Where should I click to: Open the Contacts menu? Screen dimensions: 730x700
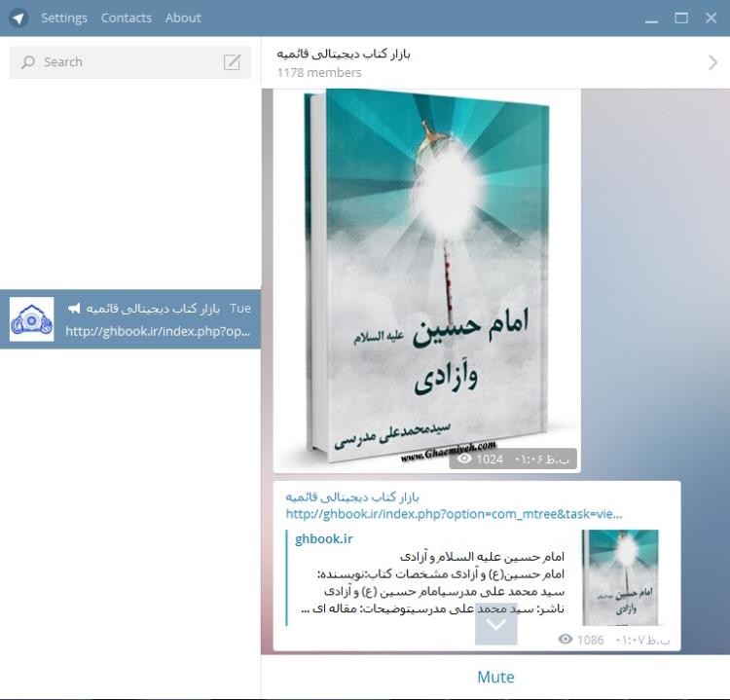127,18
